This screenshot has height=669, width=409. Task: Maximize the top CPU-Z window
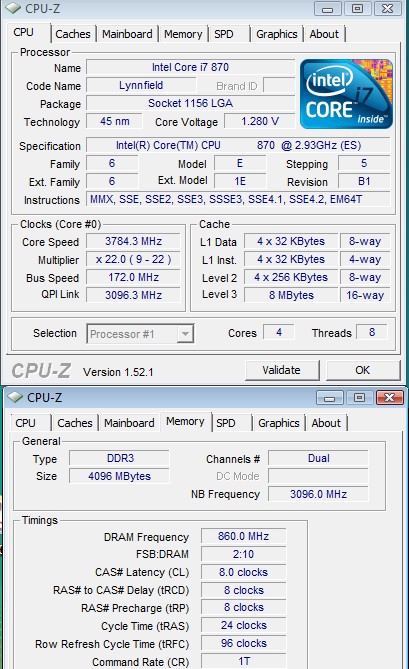[x=357, y=9]
